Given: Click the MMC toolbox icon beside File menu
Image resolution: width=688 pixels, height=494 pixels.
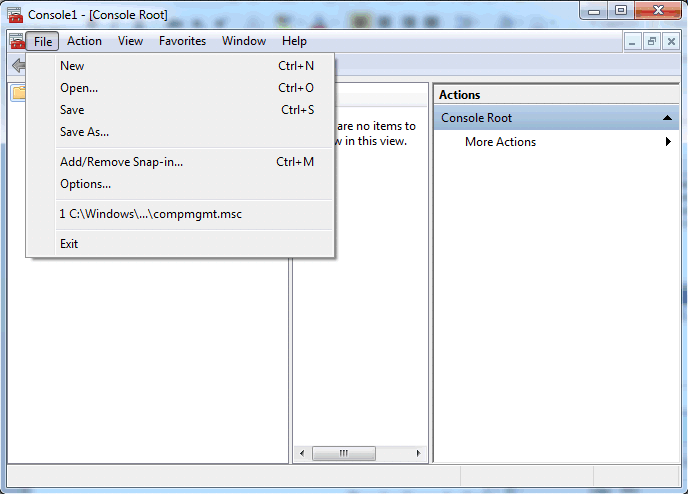Looking at the screenshot, I should [17, 41].
